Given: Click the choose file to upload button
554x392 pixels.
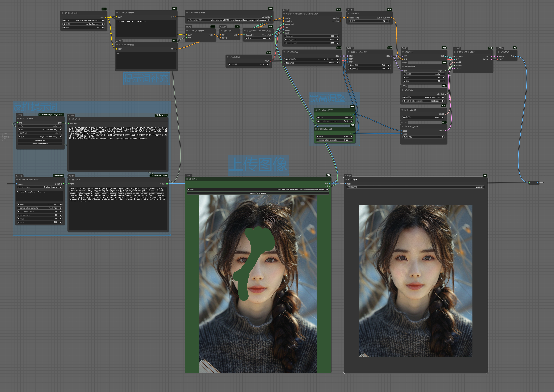Looking at the screenshot, I should point(258,193).
